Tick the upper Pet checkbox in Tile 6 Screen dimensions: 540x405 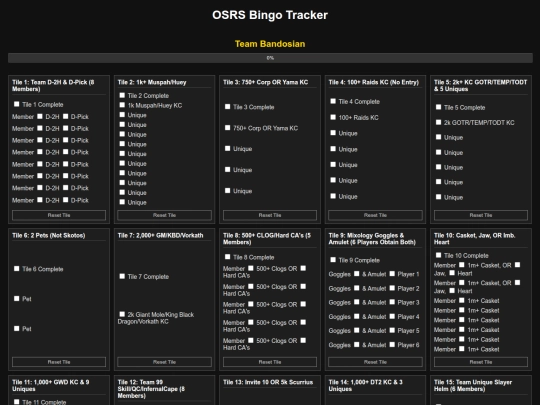point(17,299)
